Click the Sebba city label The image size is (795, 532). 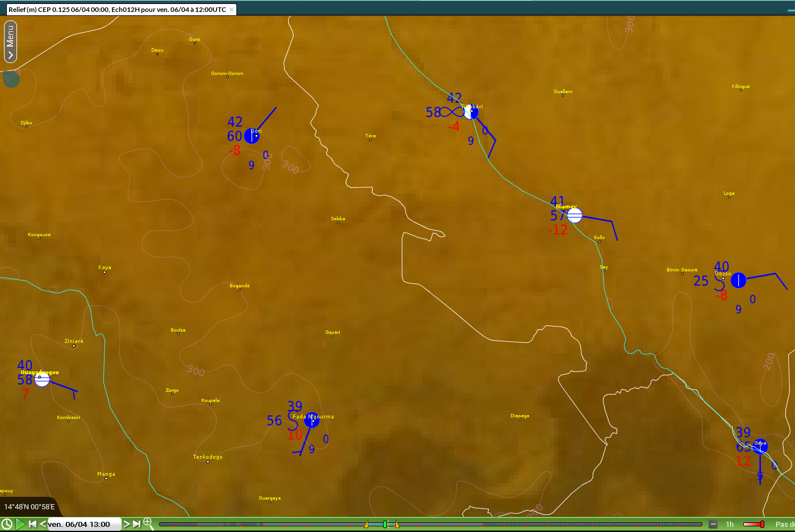(x=338, y=219)
